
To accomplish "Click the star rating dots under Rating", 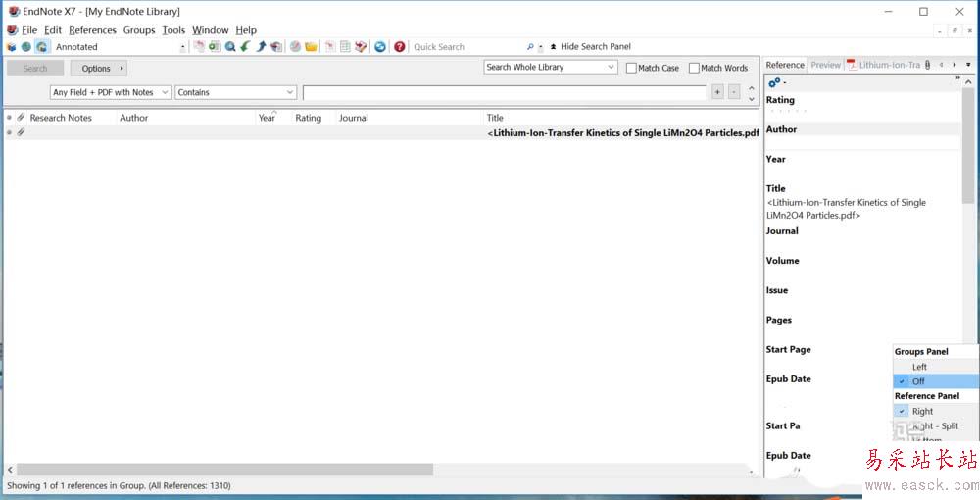I will click(x=788, y=111).
